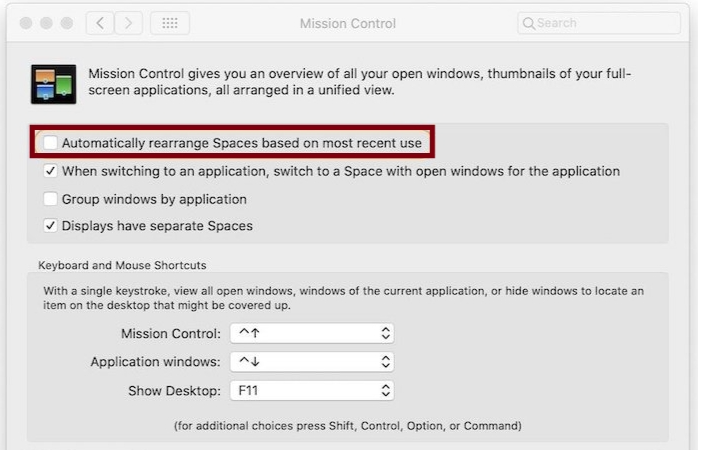Viewport: 701px width, 450px height.
Task: Click the Mission Control window title
Action: pyautogui.click(x=348, y=23)
